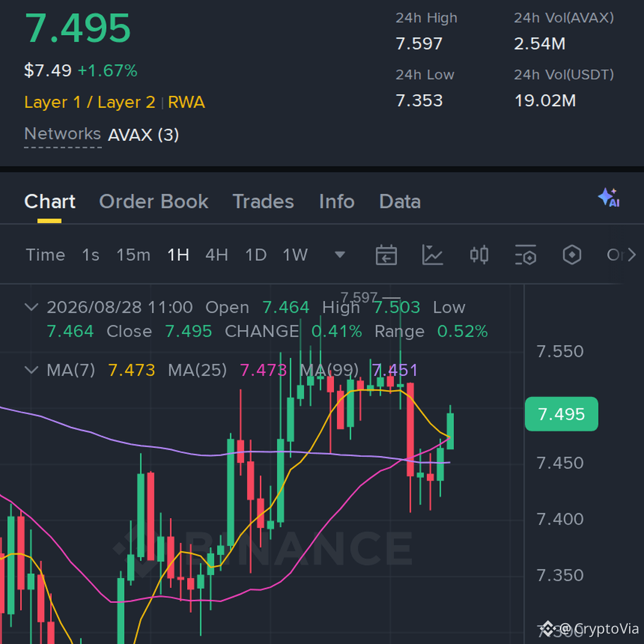644x644 pixels.
Task: Click the 7.550 price axis label
Action: coord(560,352)
